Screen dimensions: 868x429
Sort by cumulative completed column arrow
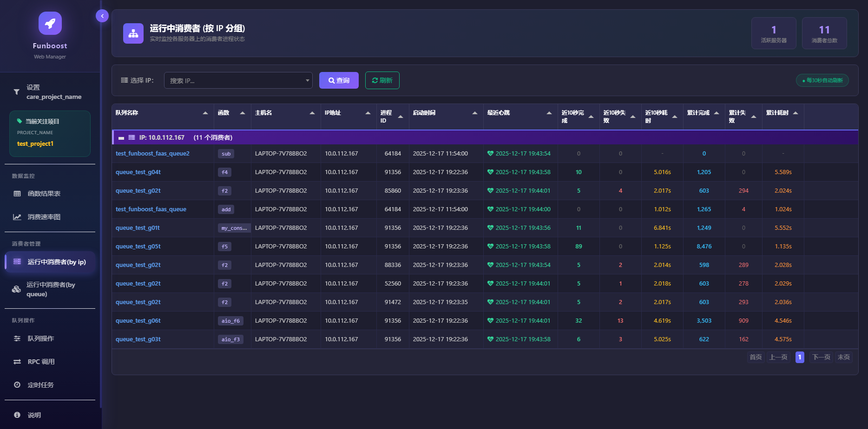[x=717, y=113]
